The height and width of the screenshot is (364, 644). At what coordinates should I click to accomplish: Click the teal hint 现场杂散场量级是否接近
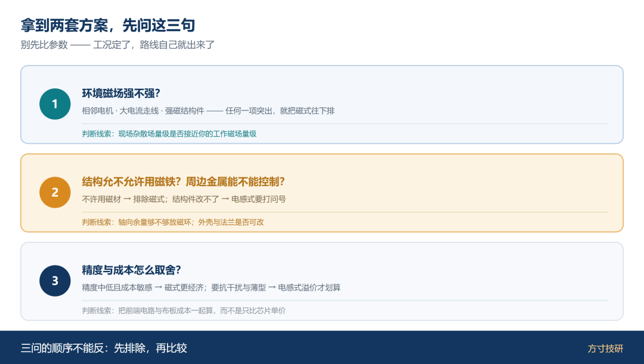169,134
